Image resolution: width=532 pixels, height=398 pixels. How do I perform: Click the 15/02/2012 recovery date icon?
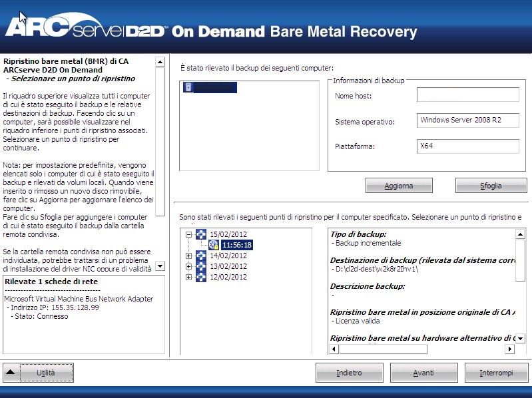200,235
